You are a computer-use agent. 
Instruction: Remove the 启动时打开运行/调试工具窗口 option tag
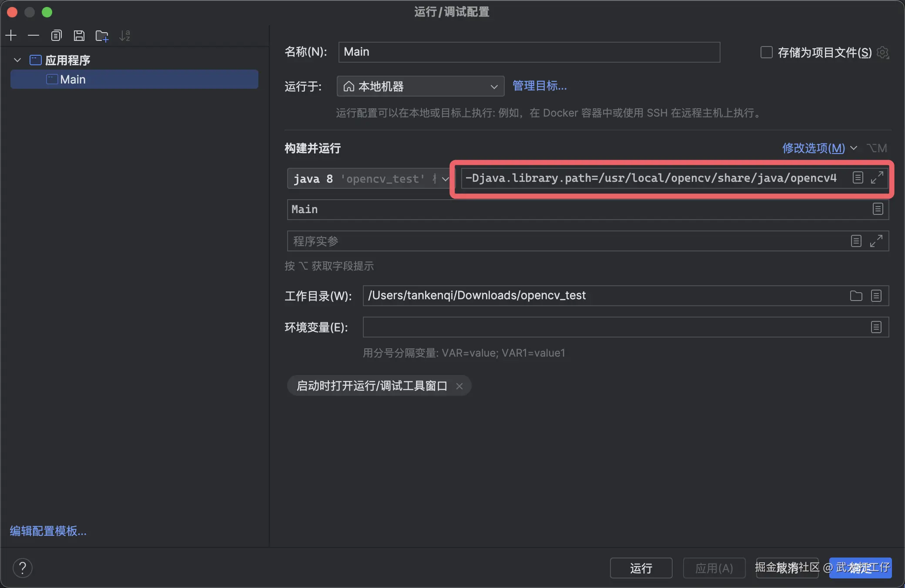point(459,386)
